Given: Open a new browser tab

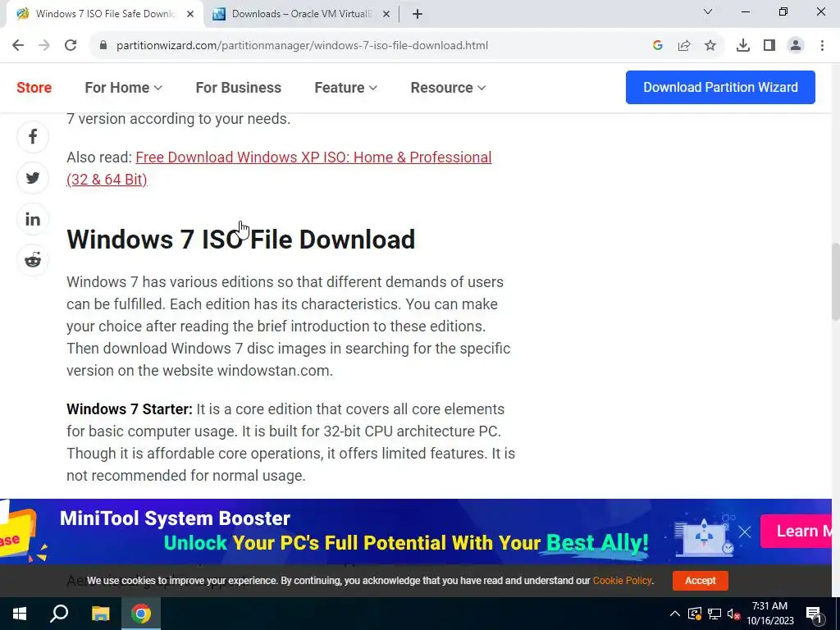Looking at the screenshot, I should (x=418, y=14).
